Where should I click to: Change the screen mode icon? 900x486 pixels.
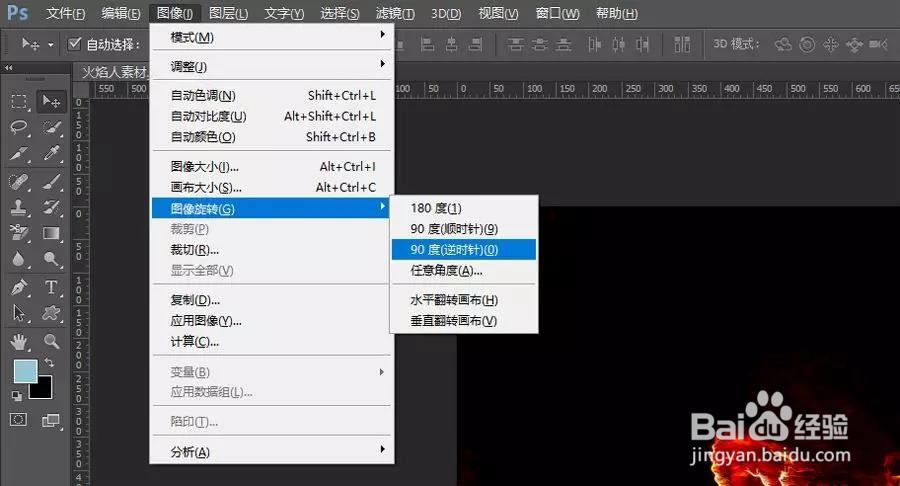point(51,421)
